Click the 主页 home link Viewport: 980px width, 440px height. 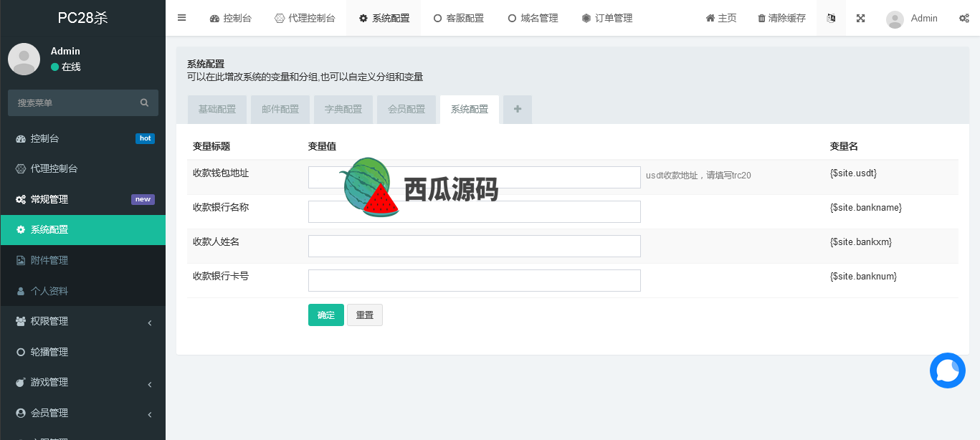click(721, 18)
